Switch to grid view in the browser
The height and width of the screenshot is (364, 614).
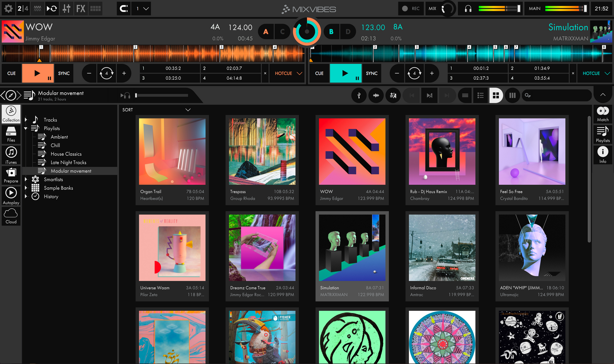tap(496, 95)
